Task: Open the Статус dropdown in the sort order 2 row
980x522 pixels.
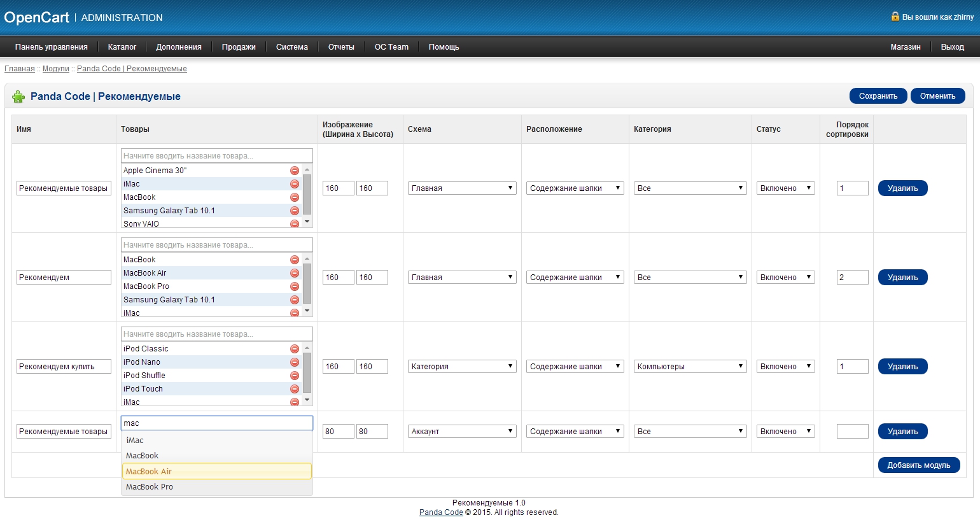Action: coord(786,278)
